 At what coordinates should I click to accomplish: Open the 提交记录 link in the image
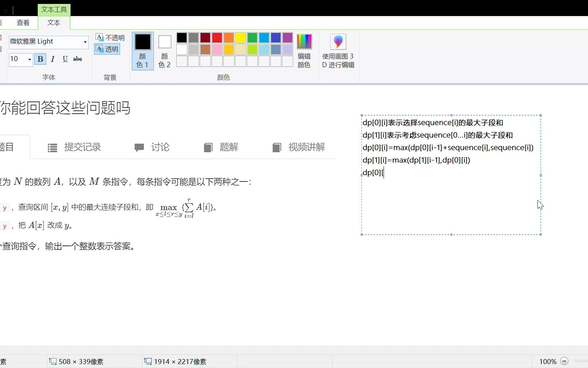point(83,147)
